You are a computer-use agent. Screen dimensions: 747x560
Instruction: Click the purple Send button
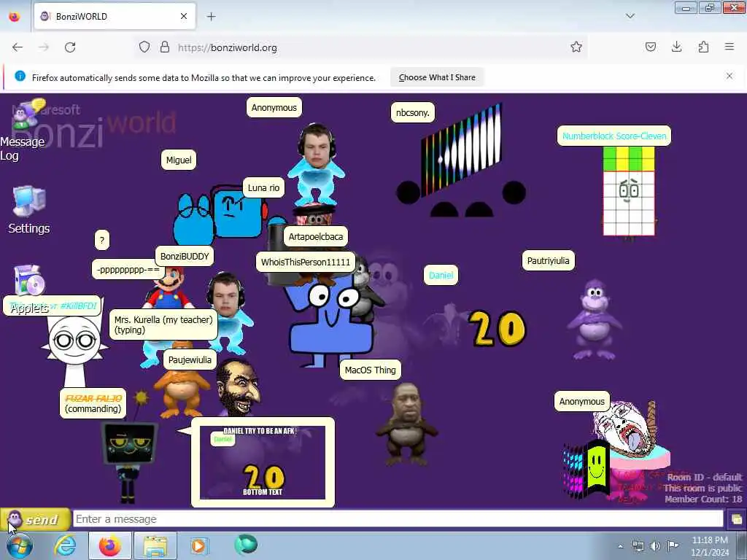(x=35, y=519)
